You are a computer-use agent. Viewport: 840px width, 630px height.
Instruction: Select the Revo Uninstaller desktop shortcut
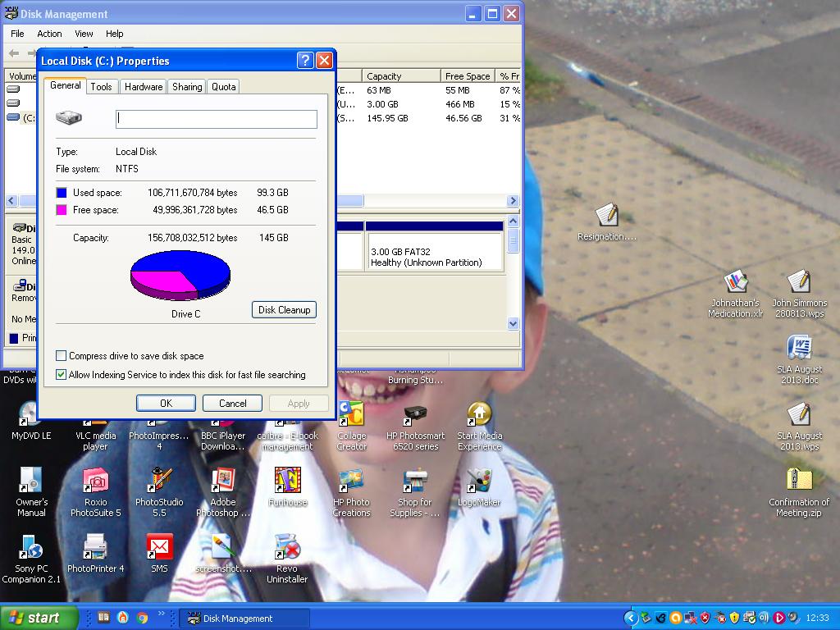click(287, 547)
